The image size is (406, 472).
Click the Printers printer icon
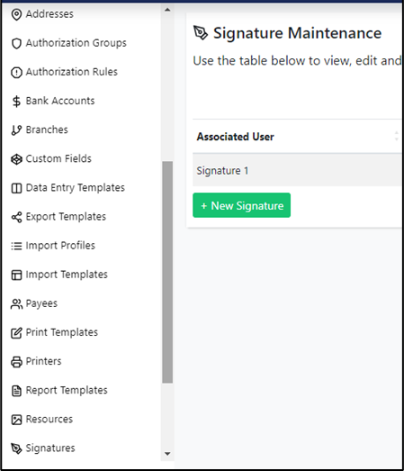[16, 362]
